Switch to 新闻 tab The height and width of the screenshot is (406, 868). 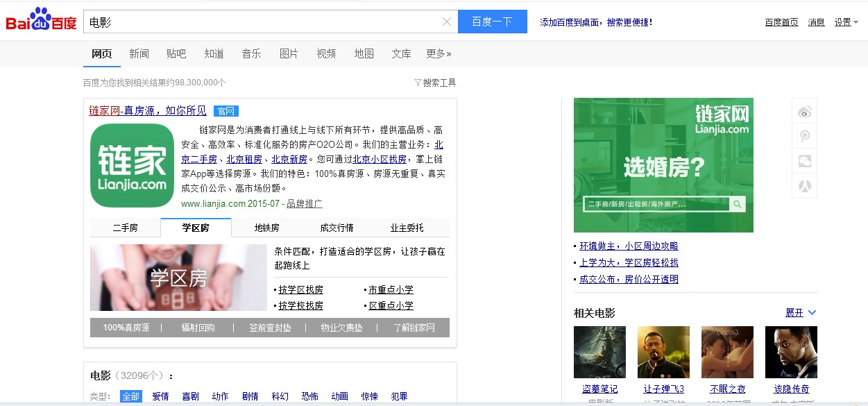pyautogui.click(x=139, y=53)
